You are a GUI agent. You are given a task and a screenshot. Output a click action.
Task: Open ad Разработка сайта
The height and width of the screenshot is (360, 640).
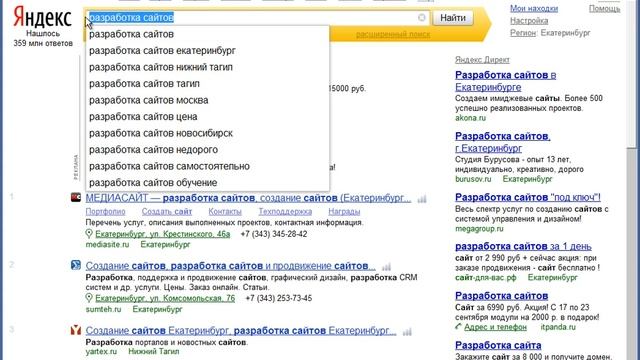[498, 345]
